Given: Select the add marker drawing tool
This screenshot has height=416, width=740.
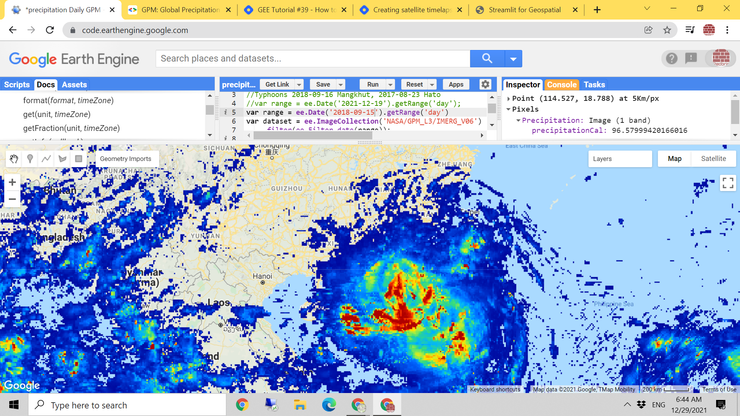Looking at the screenshot, I should pos(30,159).
